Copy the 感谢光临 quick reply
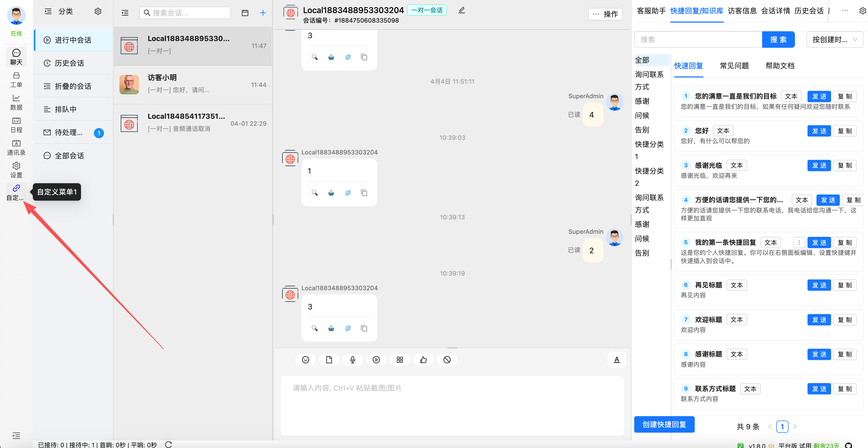 [x=845, y=165]
